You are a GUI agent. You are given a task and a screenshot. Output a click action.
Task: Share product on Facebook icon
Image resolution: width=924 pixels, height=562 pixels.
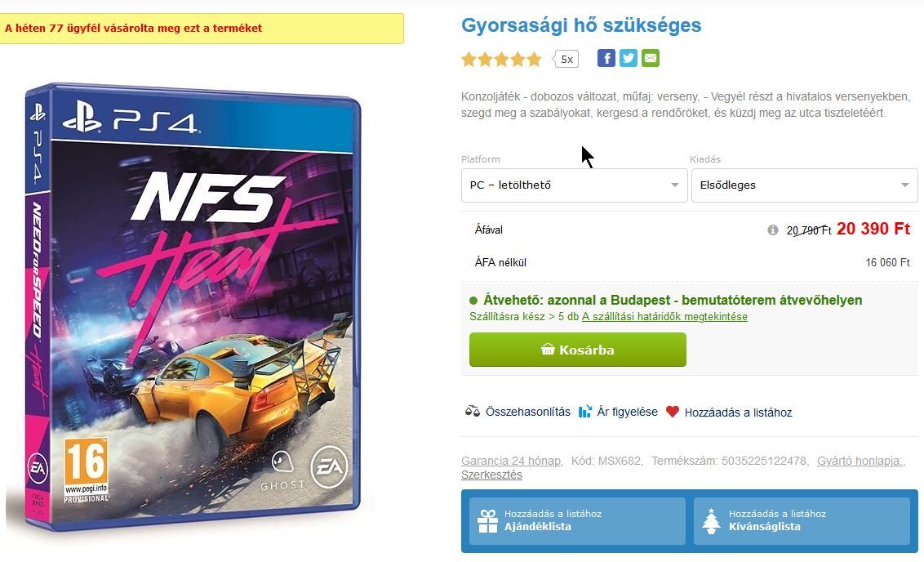pyautogui.click(x=606, y=58)
